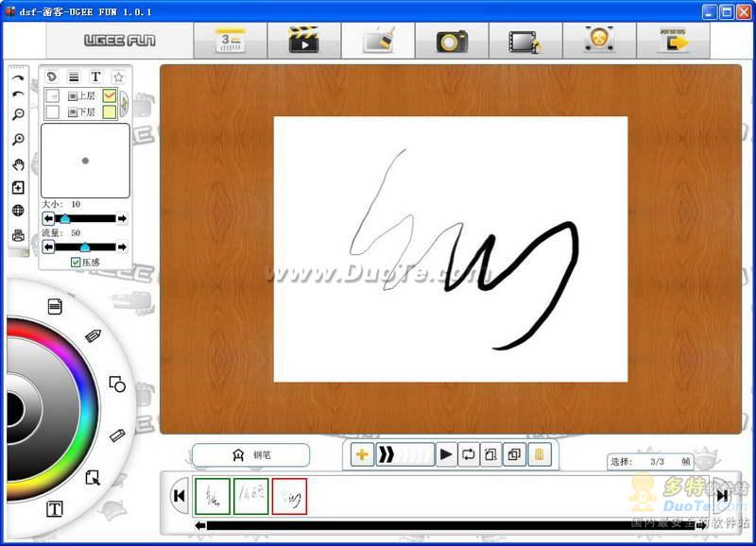The height and width of the screenshot is (546, 756).
Task: Select the second frame thumbnail
Action: point(250,496)
